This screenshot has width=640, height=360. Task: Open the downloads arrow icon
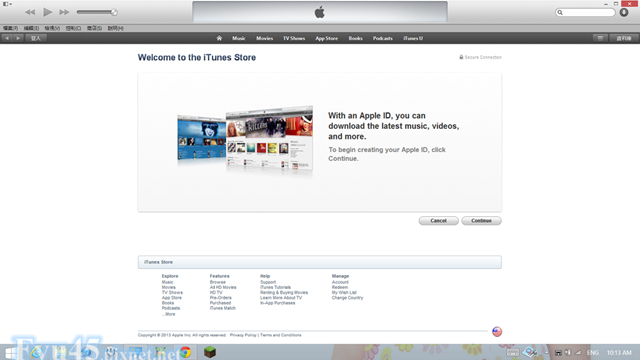coord(624,12)
